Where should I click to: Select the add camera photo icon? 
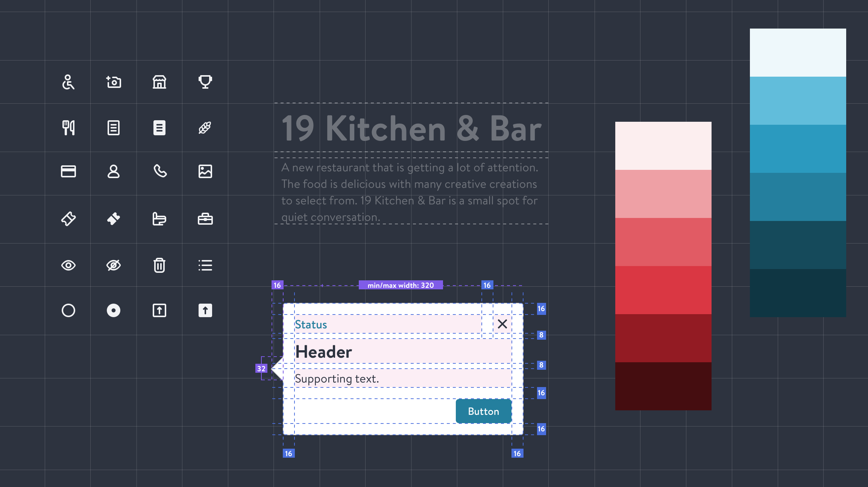tap(114, 82)
